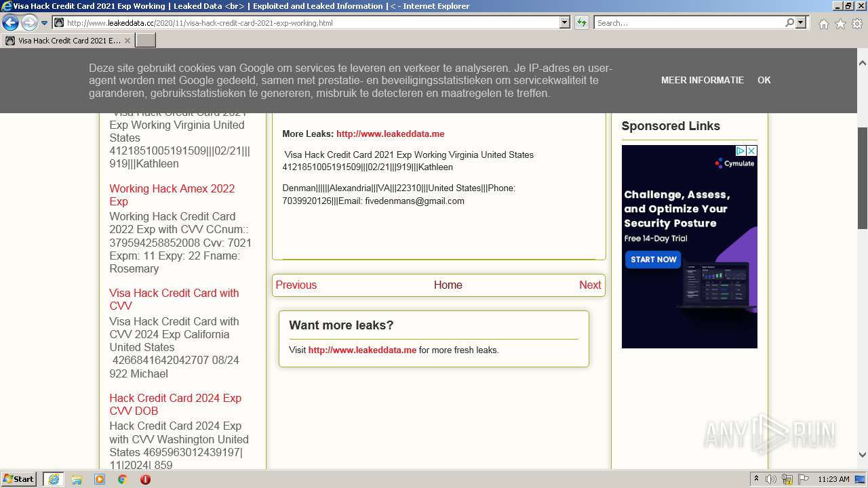Open the Working Hack Amex 2022 Exp link
This screenshot has width=868, height=488.
[172, 195]
